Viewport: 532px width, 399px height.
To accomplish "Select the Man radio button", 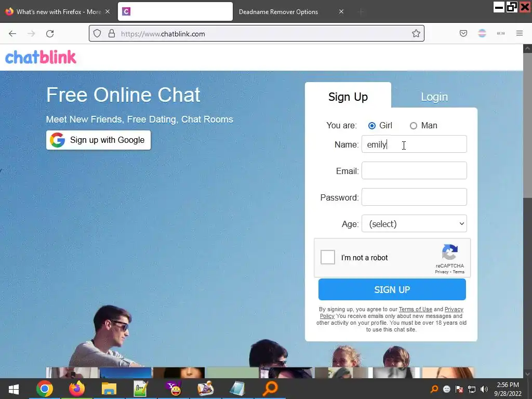I will pos(413,126).
